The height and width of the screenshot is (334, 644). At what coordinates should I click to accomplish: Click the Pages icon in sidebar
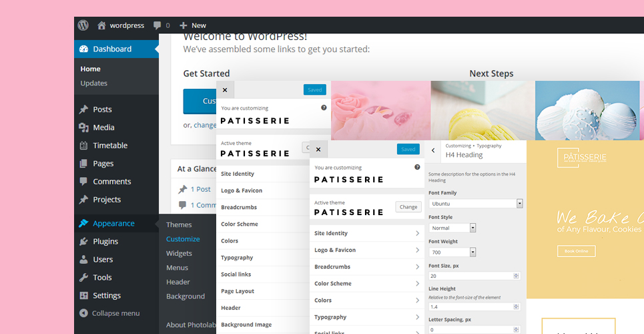click(x=83, y=164)
